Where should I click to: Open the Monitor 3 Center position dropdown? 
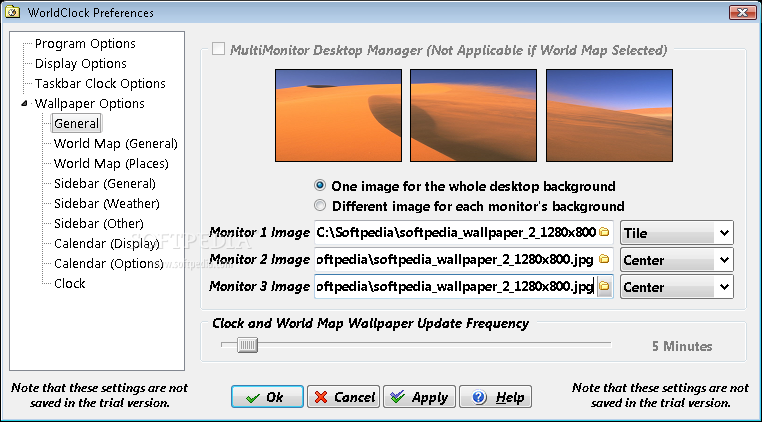point(676,287)
